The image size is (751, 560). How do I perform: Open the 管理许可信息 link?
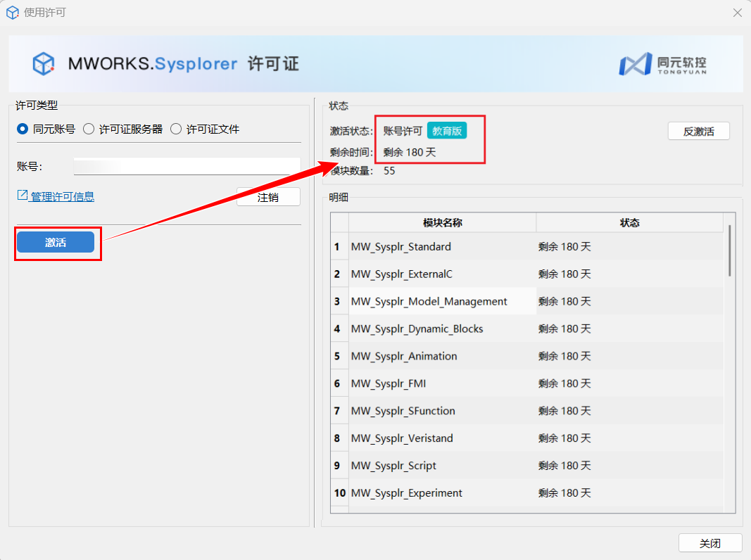pos(62,197)
